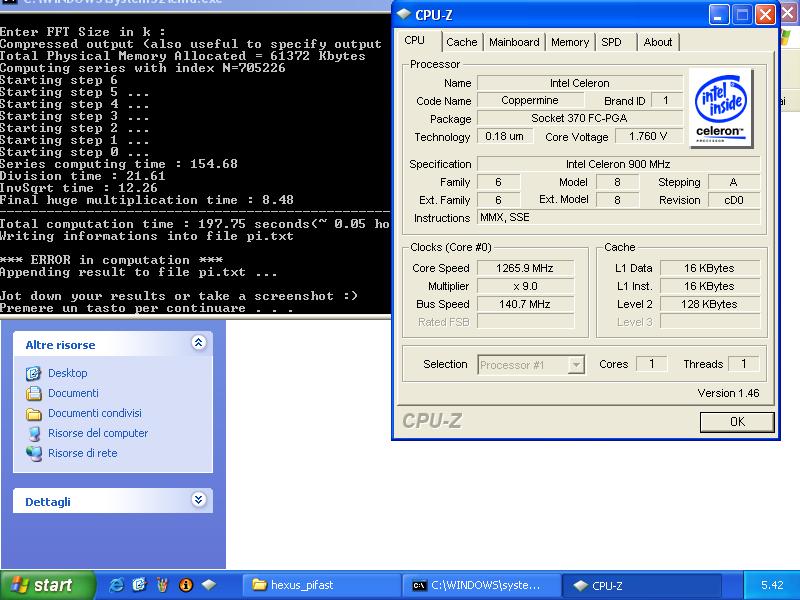Open the Documenti link
Viewport: 800px width, 600px height.
click(x=73, y=393)
